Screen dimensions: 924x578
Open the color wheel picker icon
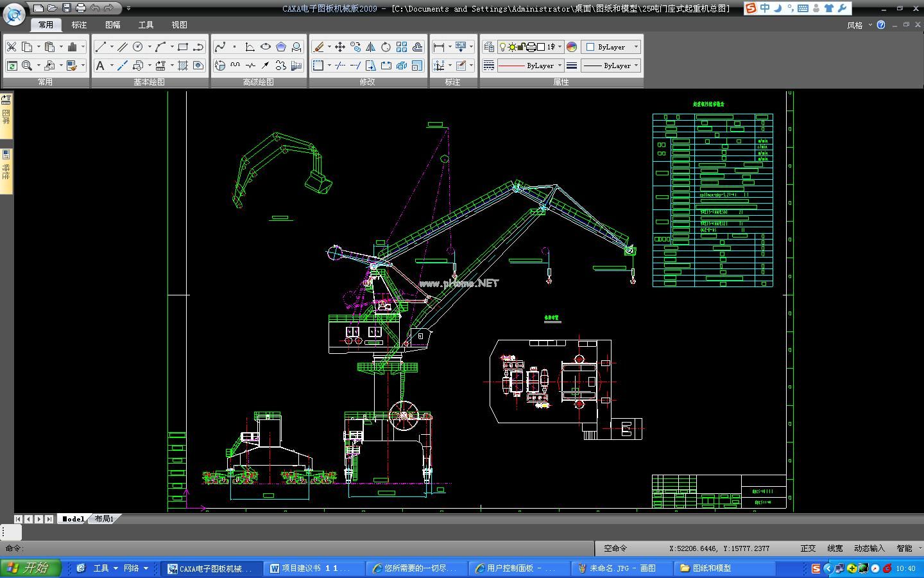(x=572, y=47)
